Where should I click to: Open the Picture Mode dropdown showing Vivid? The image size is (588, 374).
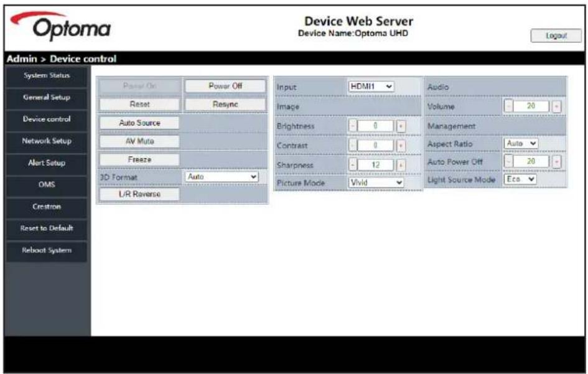pyautogui.click(x=376, y=183)
